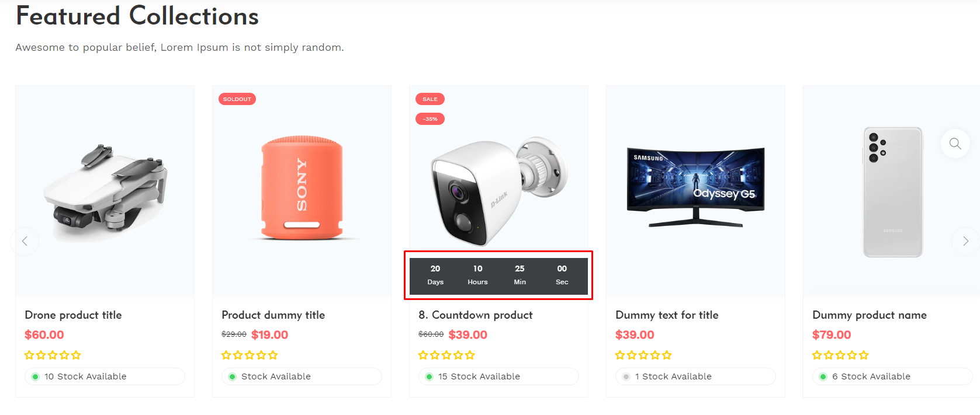This screenshot has height=415, width=980.
Task: Go to previous carousel slide arrow
Action: click(x=25, y=241)
